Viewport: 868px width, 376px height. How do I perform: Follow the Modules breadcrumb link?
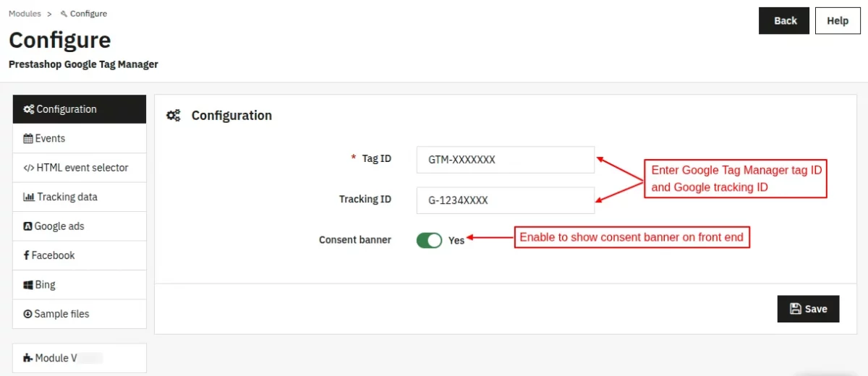[25, 14]
